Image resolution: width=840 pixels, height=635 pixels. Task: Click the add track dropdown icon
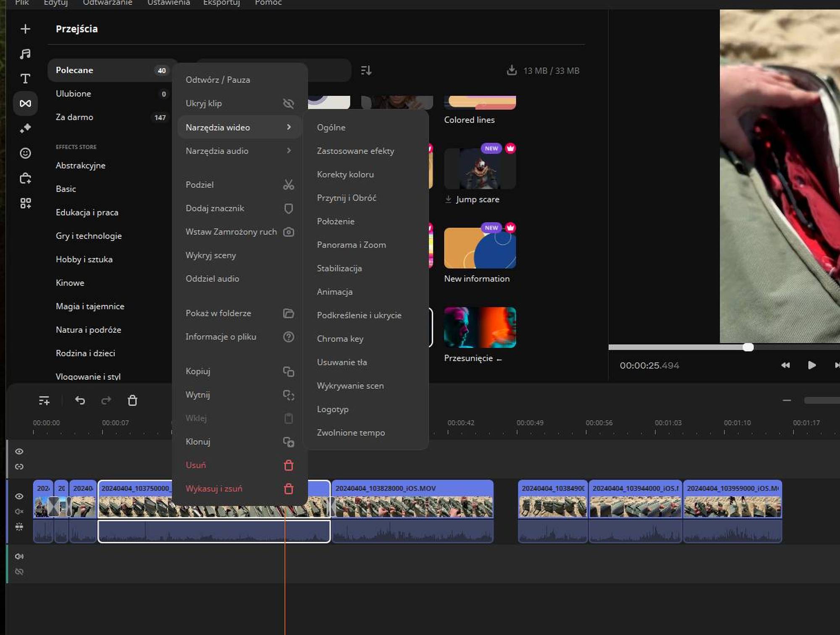pos(44,400)
